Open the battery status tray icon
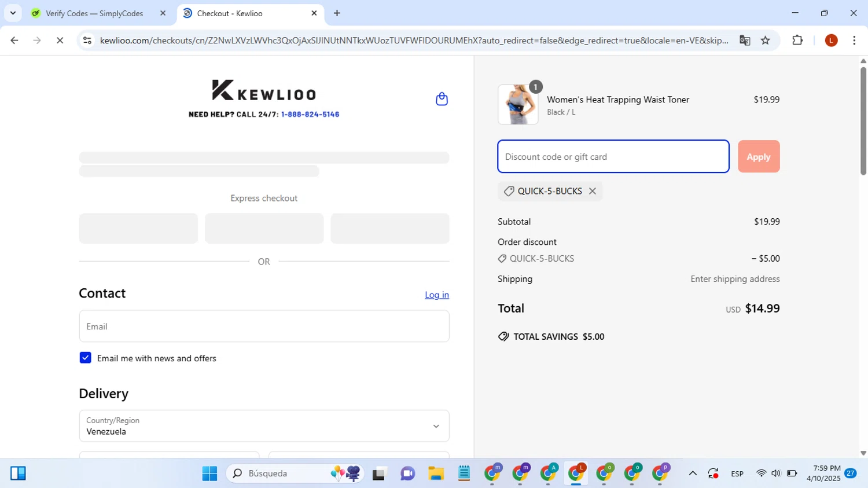Viewport: 868px width, 488px height. tap(792, 474)
